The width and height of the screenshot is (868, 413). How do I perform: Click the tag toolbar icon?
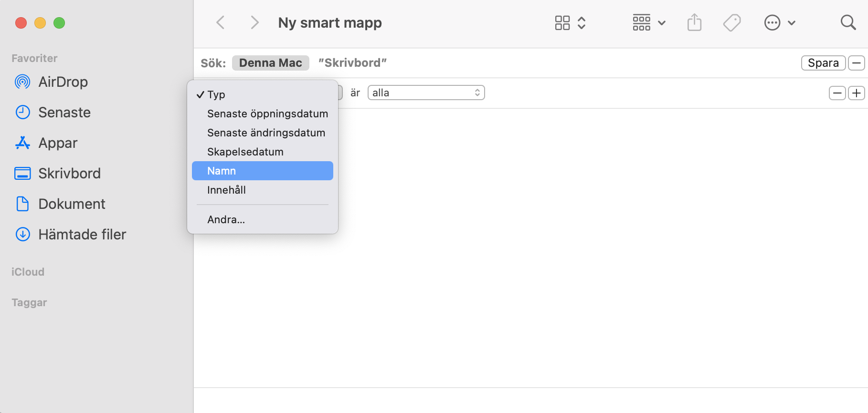(732, 22)
